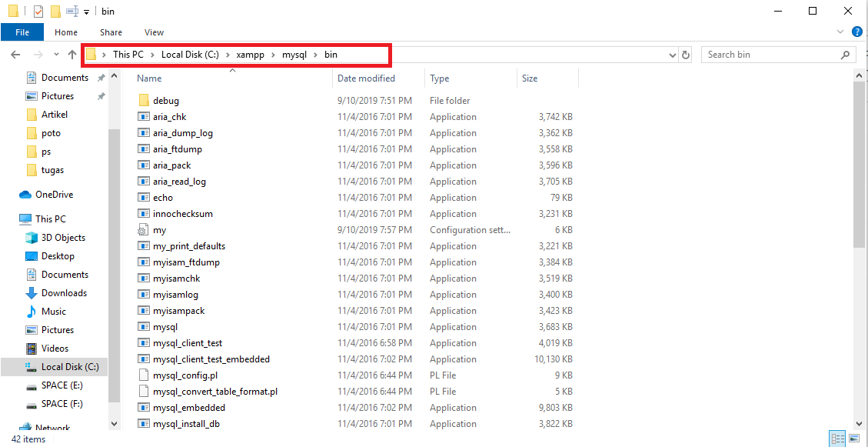Switch to the Home ribbon tab
Screen dimensions: 868x447
[66, 32]
